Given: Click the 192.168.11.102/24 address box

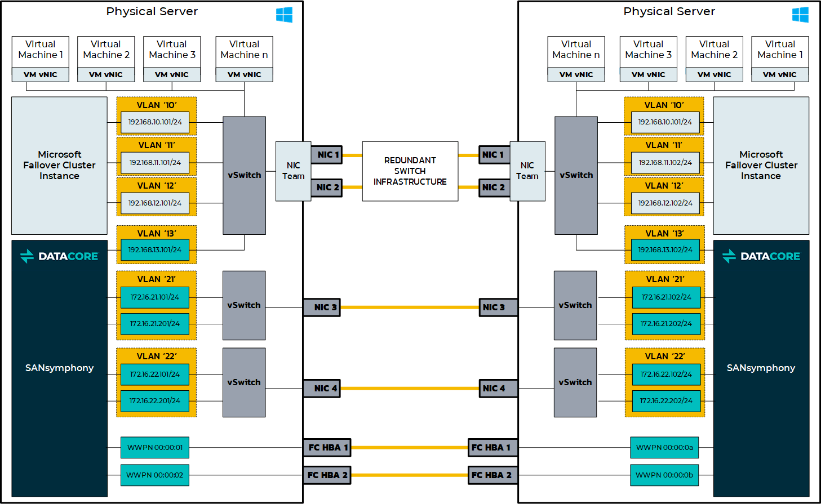Looking at the screenshot, I should click(x=665, y=163).
